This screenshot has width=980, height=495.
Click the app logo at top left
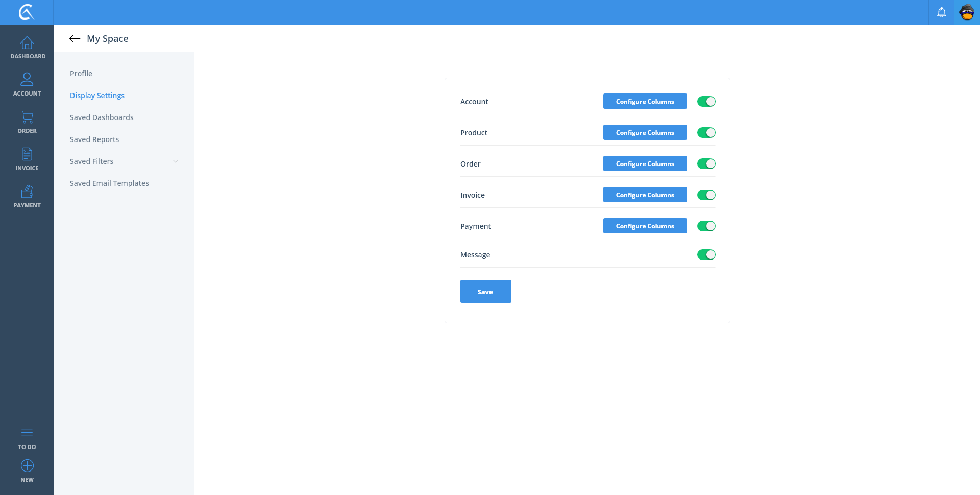[x=27, y=12]
